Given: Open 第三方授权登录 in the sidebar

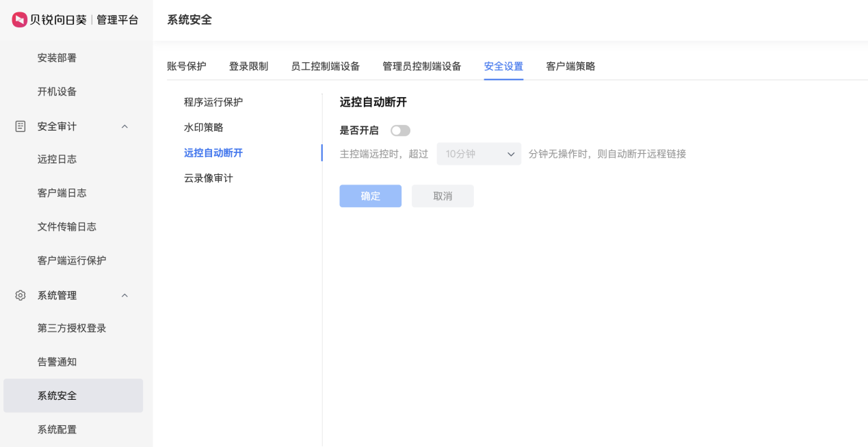Looking at the screenshot, I should tap(72, 328).
